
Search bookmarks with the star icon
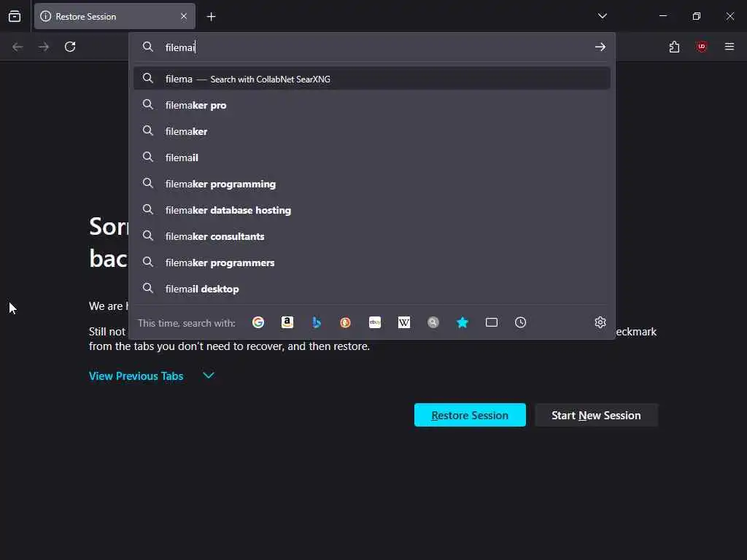point(462,322)
